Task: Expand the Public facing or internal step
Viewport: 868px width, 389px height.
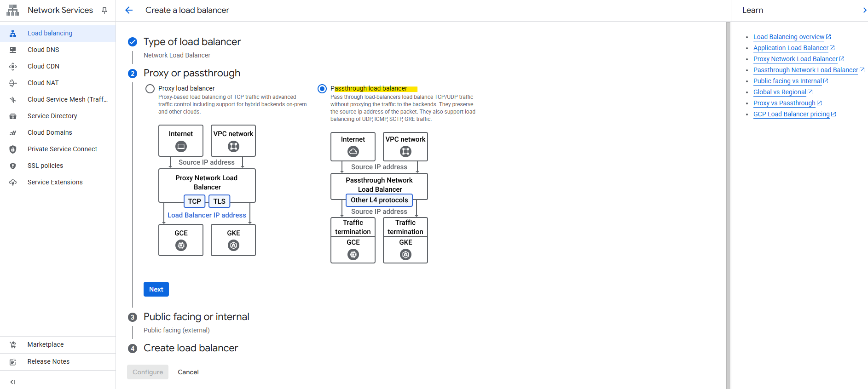Action: point(196,317)
